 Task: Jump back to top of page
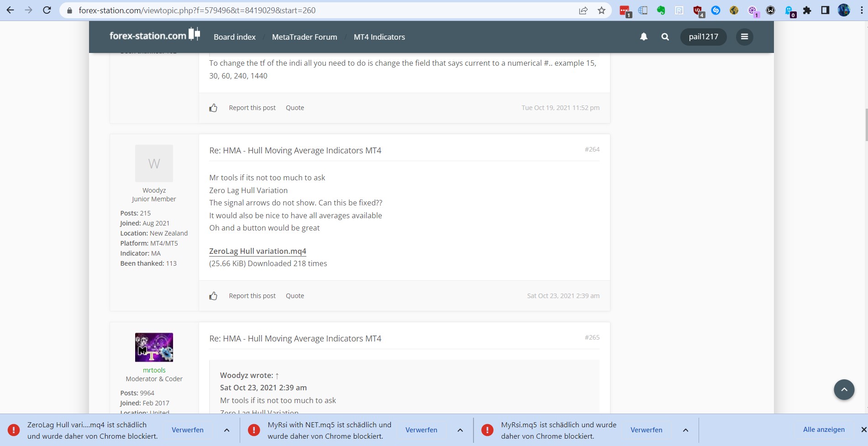point(844,389)
